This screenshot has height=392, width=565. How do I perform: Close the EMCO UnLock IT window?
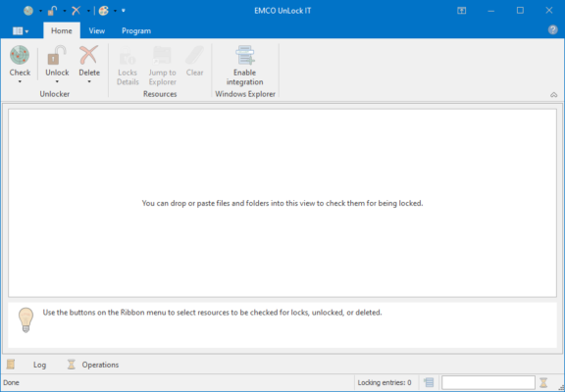pyautogui.click(x=548, y=11)
